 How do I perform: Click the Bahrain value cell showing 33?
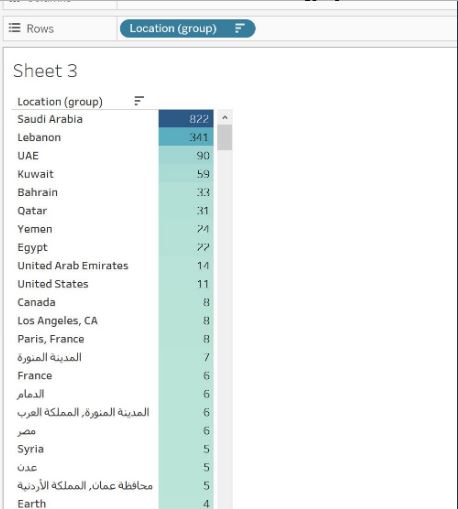[186, 192]
